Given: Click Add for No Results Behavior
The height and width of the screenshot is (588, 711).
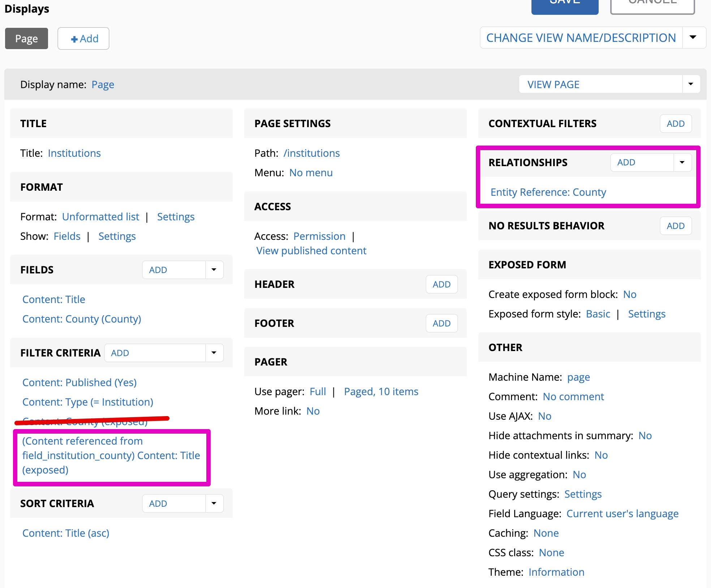Looking at the screenshot, I should point(675,226).
